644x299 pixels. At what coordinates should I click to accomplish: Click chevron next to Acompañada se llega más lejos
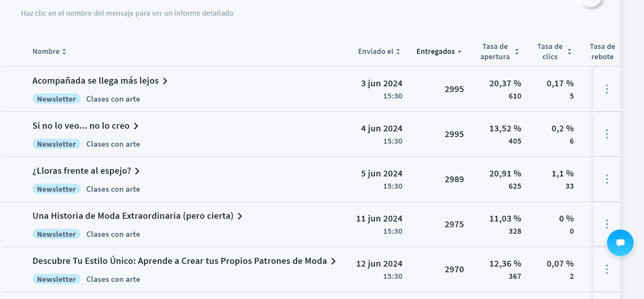[165, 81]
